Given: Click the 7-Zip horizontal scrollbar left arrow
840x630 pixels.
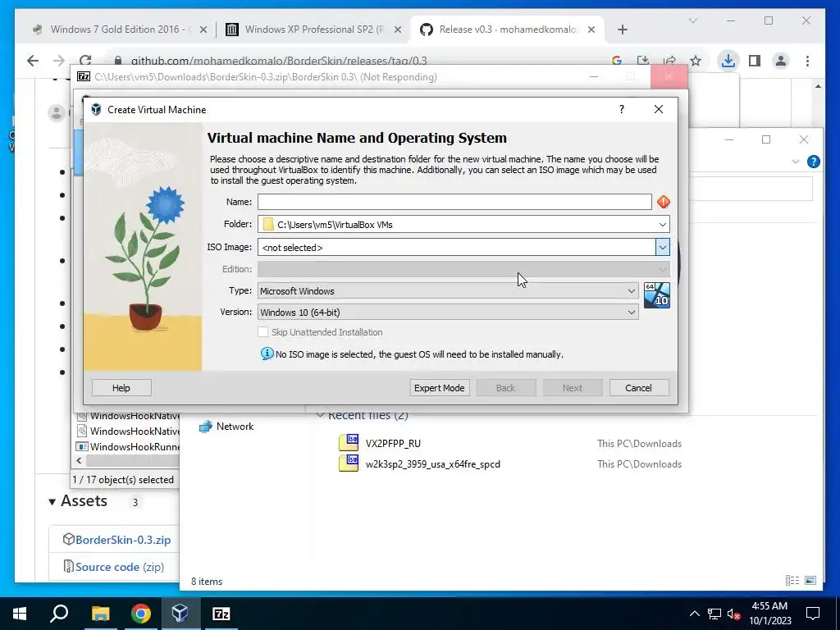Looking at the screenshot, I should click(80, 461).
